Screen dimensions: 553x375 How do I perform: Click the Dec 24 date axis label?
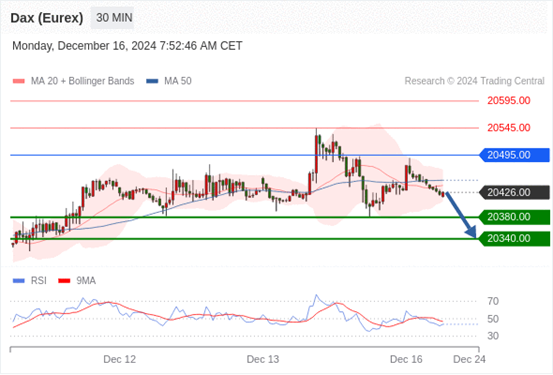[x=469, y=359]
